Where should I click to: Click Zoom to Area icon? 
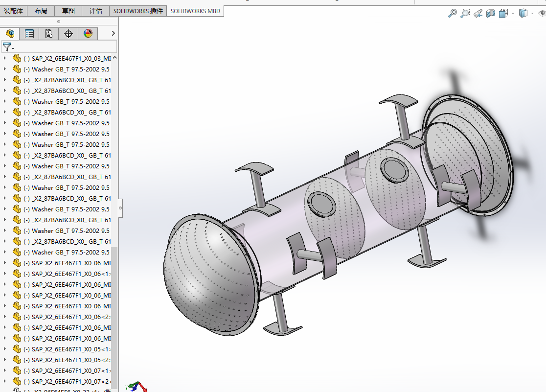click(465, 13)
